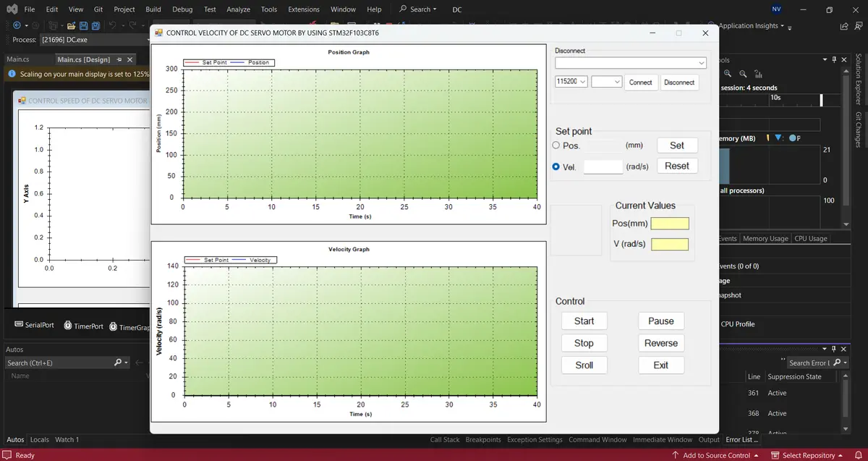The width and height of the screenshot is (868, 461).
Task: Click the Exit control button
Action: click(661, 365)
